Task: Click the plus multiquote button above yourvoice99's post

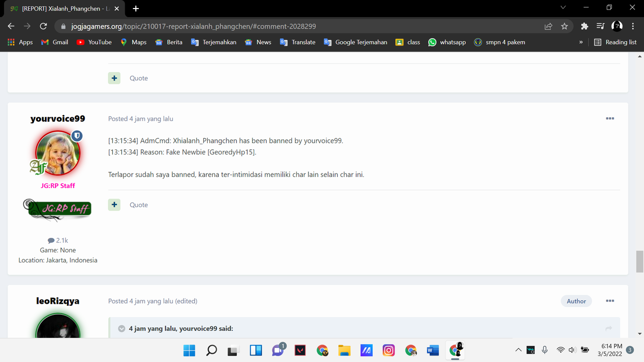Action: [114, 78]
